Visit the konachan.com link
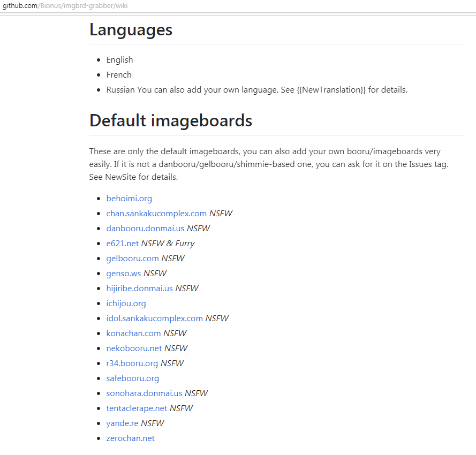Viewport: 476px width, 455px height. pyautogui.click(x=133, y=333)
